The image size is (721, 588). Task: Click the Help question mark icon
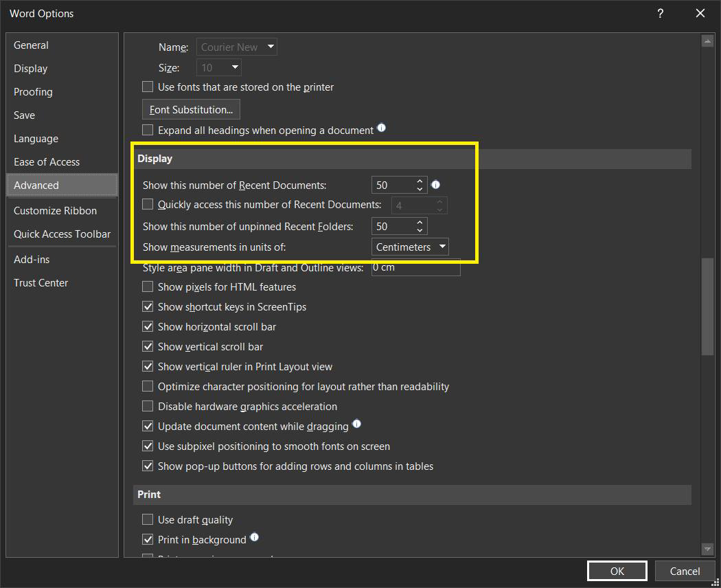click(661, 13)
